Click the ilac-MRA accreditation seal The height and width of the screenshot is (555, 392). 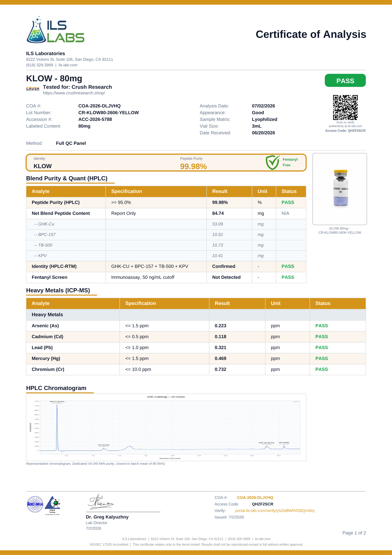coord(35,504)
